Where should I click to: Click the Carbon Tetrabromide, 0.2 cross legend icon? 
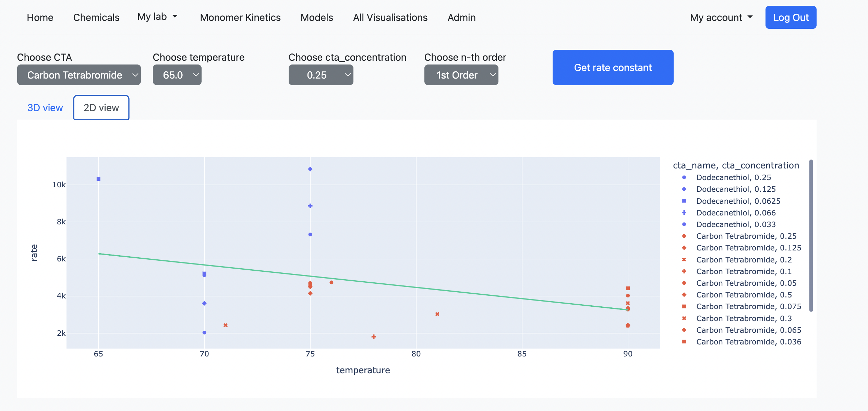click(x=684, y=260)
